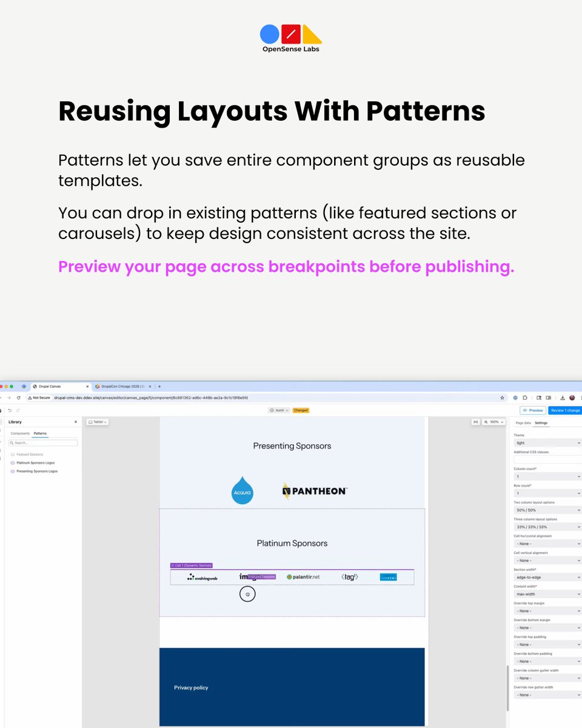This screenshot has width=582, height=728.
Task: Select the Cell 1 (Dynamic Section) label
Action: coord(192,565)
